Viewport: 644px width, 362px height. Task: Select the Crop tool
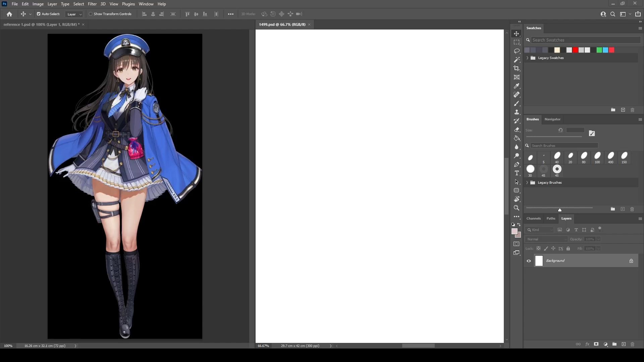(517, 68)
